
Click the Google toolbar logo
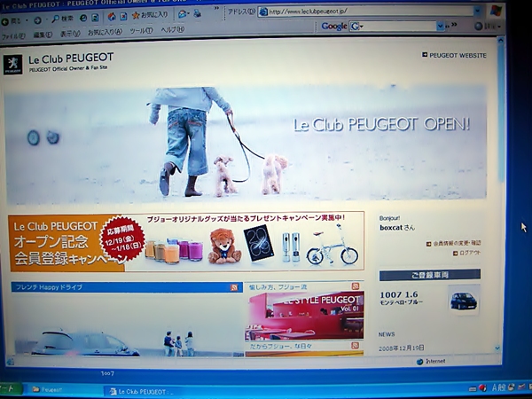334,26
